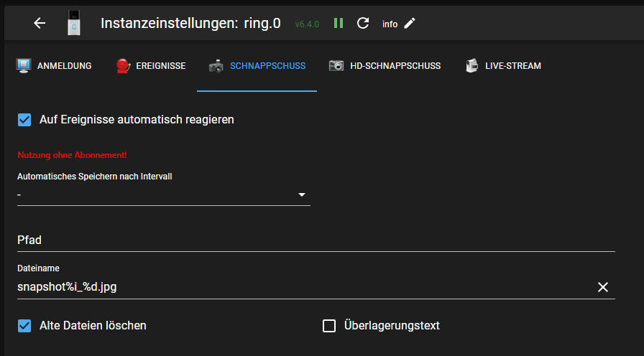Click the back arrow icon
The width and height of the screenshot is (644, 356).
coord(40,23)
